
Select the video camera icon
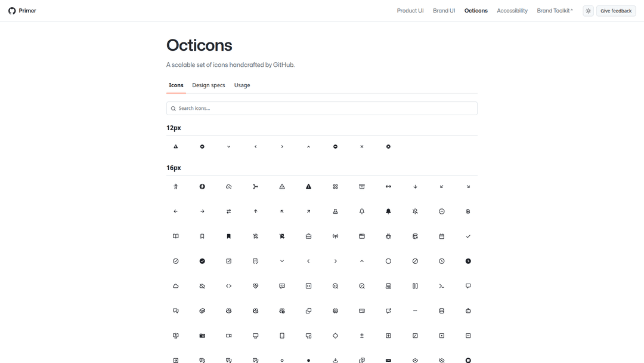click(229, 336)
